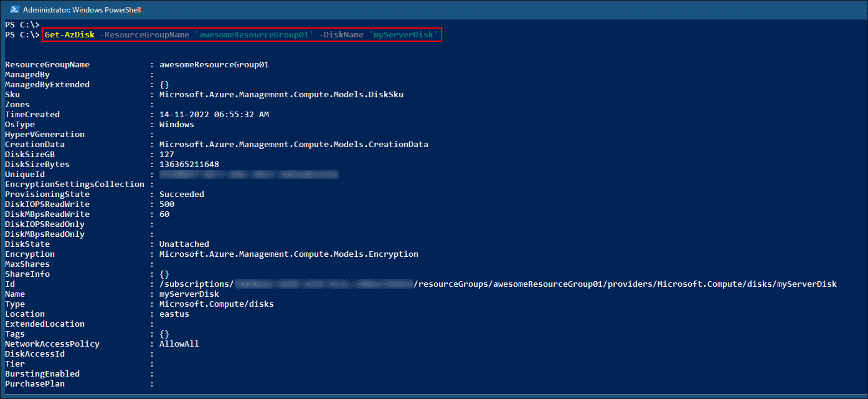868x399 pixels.
Task: Select the Type value 'Microsoft.Compute/disks'
Action: [x=218, y=304]
